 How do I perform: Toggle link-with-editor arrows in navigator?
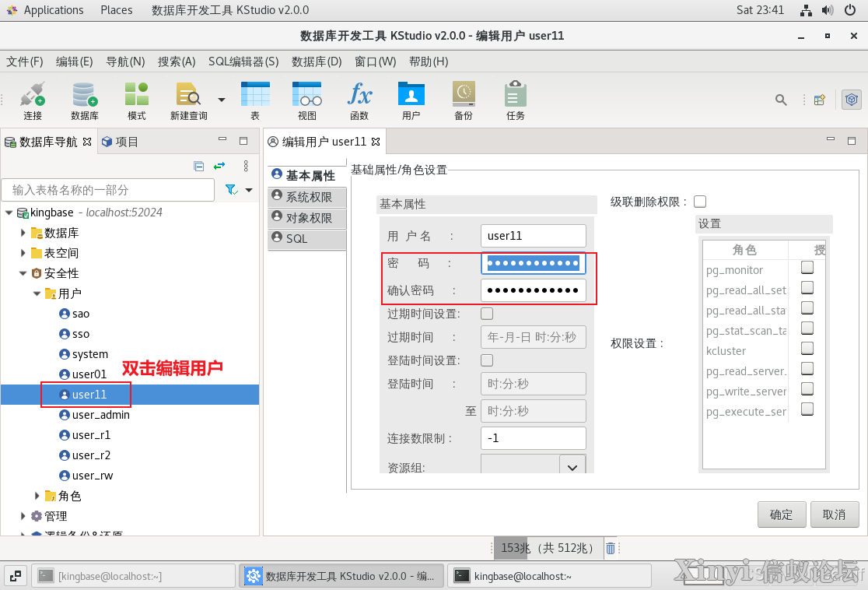(x=220, y=167)
